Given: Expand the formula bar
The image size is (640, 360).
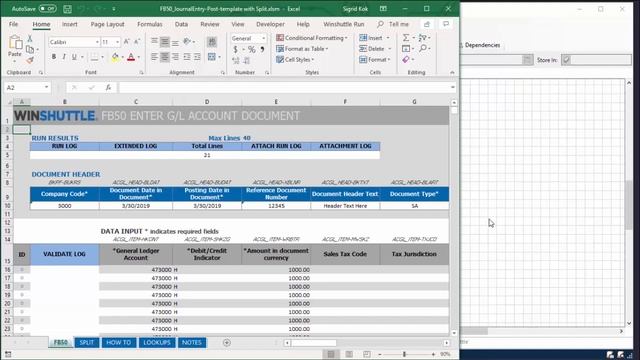Looking at the screenshot, I should click(x=452, y=87).
